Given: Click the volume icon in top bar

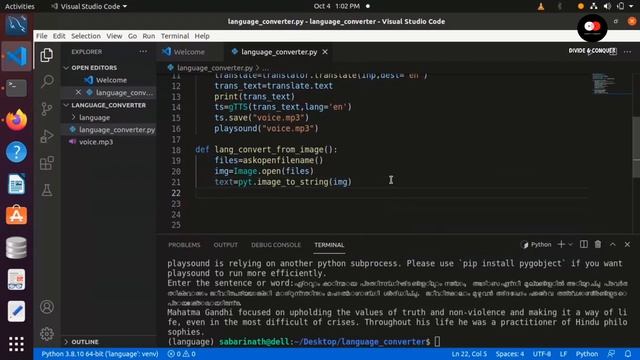Looking at the screenshot, I should coord(607,6).
